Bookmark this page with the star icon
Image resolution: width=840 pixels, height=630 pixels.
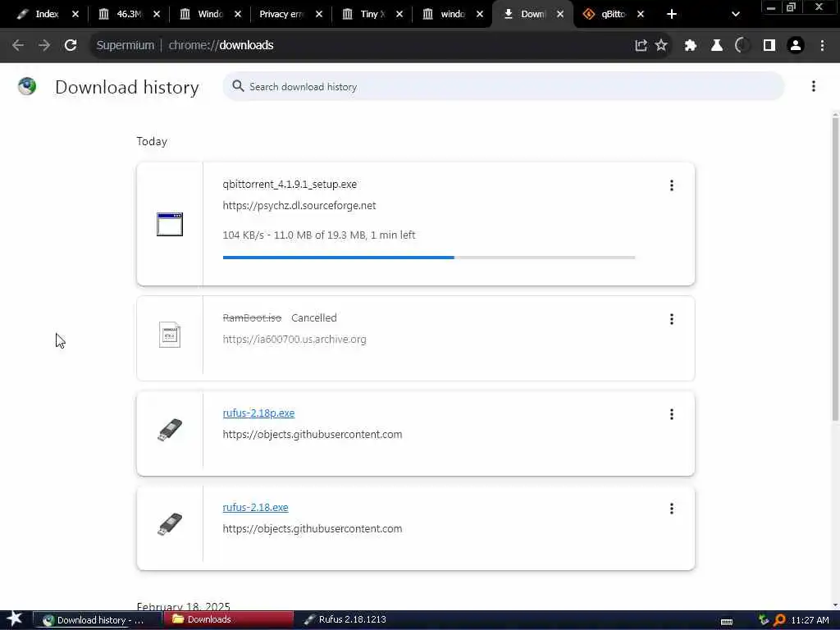(x=662, y=46)
